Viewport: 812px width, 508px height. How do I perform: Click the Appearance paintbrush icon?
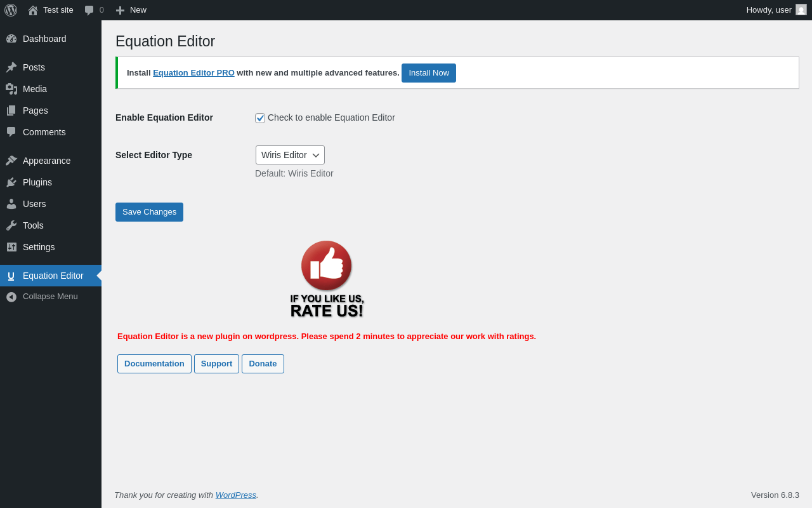coord(11,161)
